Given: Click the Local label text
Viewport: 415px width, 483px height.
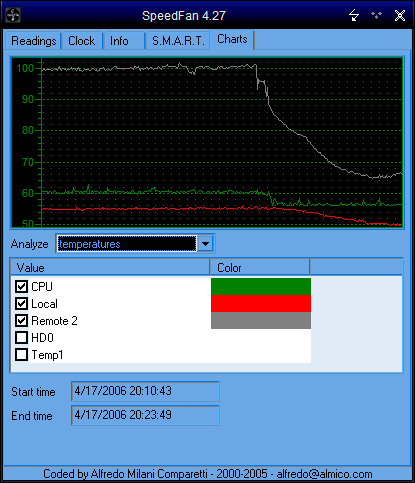Looking at the screenshot, I should (x=44, y=304).
